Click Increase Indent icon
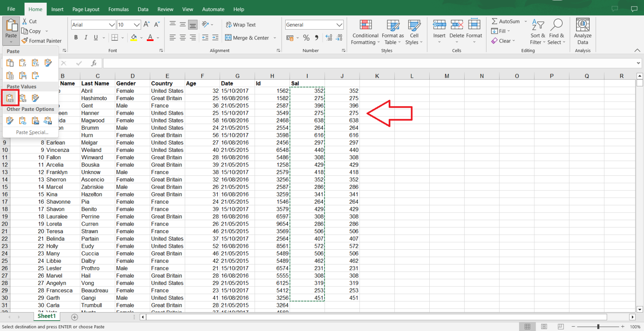 [215, 38]
